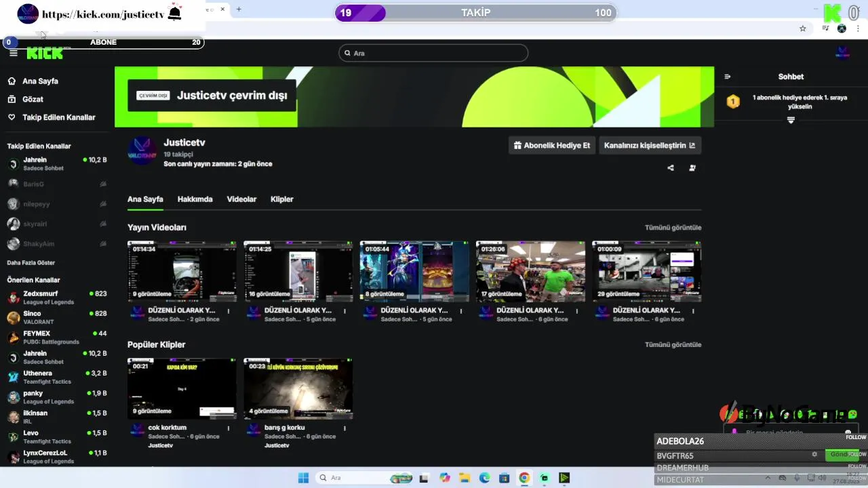
Task: Click Tümünü görüntüle for Popüler Klipler
Action: 673,344
